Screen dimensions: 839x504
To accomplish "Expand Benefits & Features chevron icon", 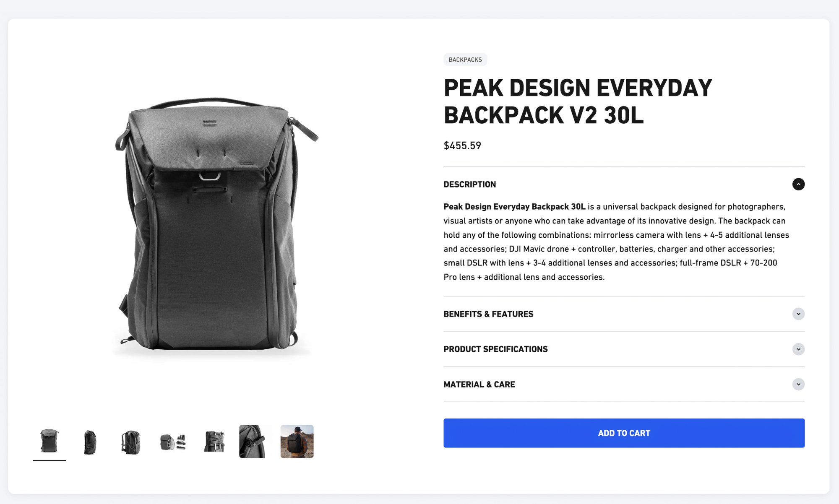I will (x=798, y=314).
